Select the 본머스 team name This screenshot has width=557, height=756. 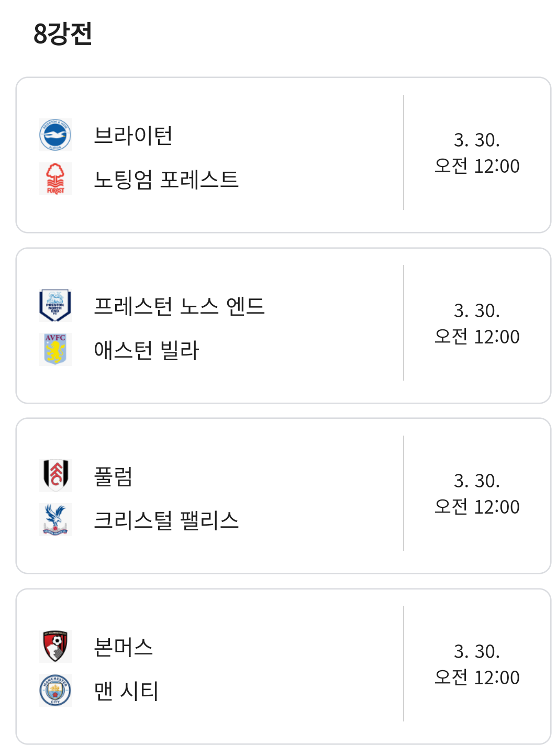click(x=123, y=647)
